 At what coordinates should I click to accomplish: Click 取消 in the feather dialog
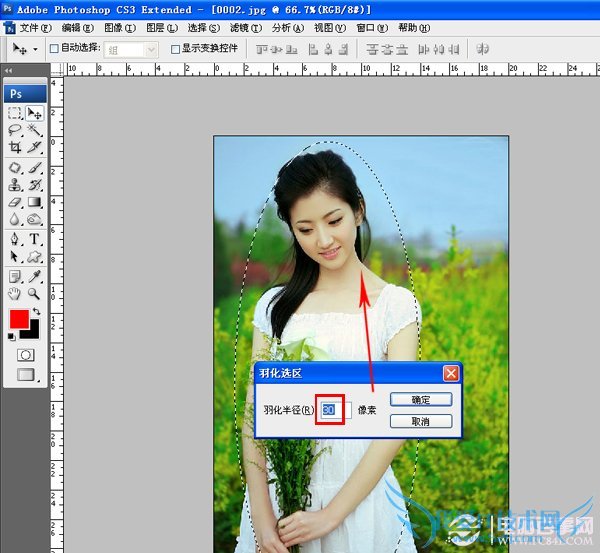pos(420,421)
